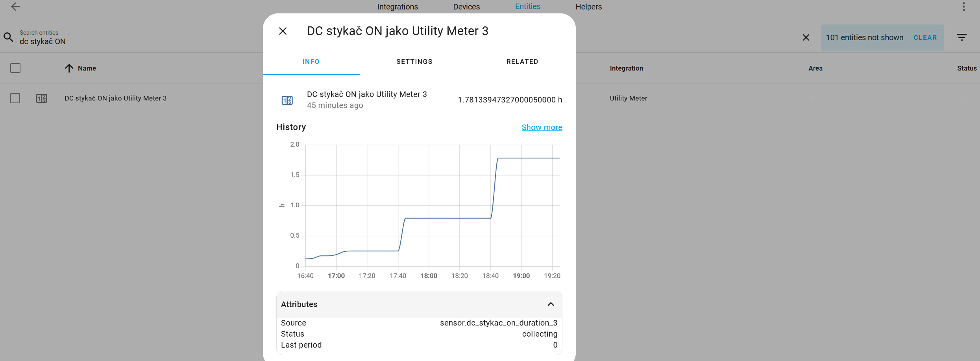Click the Status column header
This screenshot has width=980, height=361.
coord(967,68)
